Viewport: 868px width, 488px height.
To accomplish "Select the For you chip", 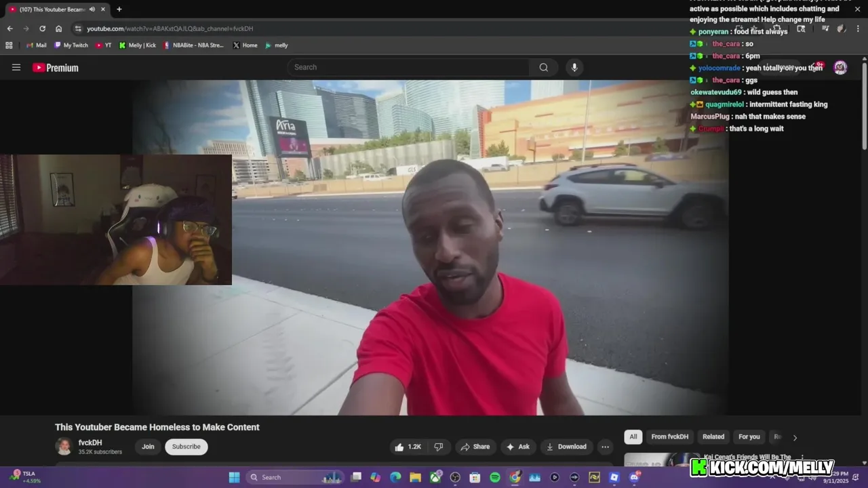I will pos(749,436).
